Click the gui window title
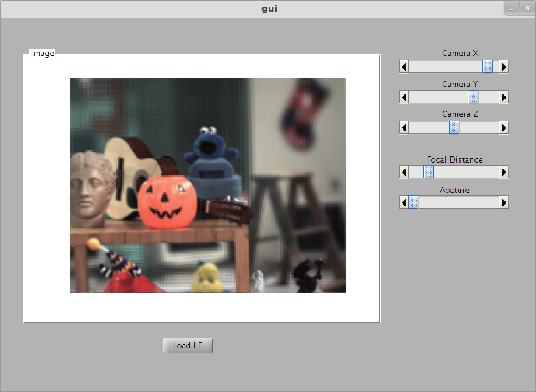Screen dimensions: 536x392 pos(269,9)
